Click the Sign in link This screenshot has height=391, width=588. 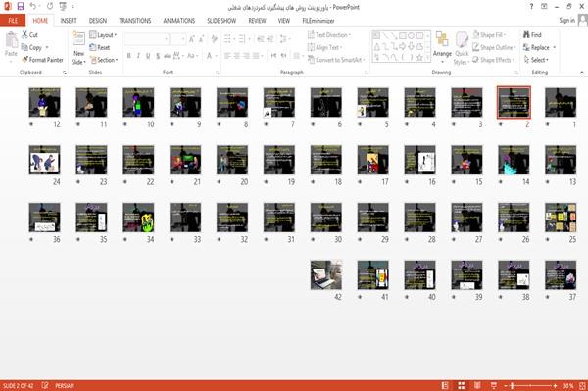(x=566, y=21)
